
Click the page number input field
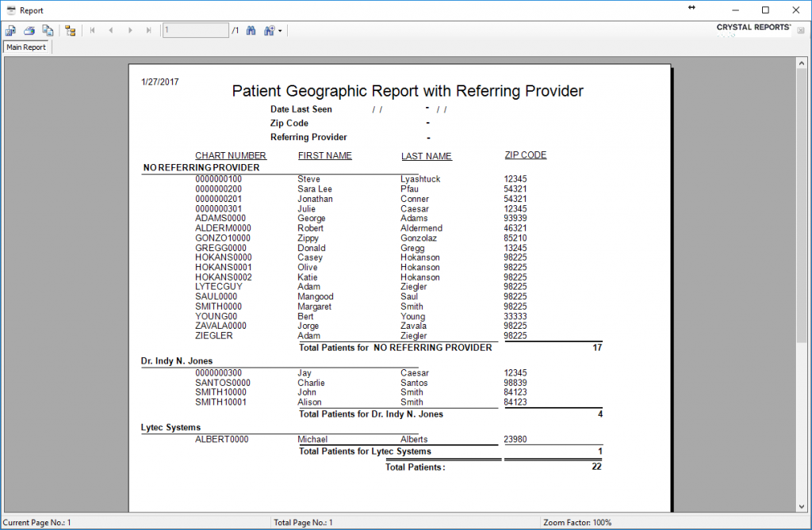(x=194, y=30)
